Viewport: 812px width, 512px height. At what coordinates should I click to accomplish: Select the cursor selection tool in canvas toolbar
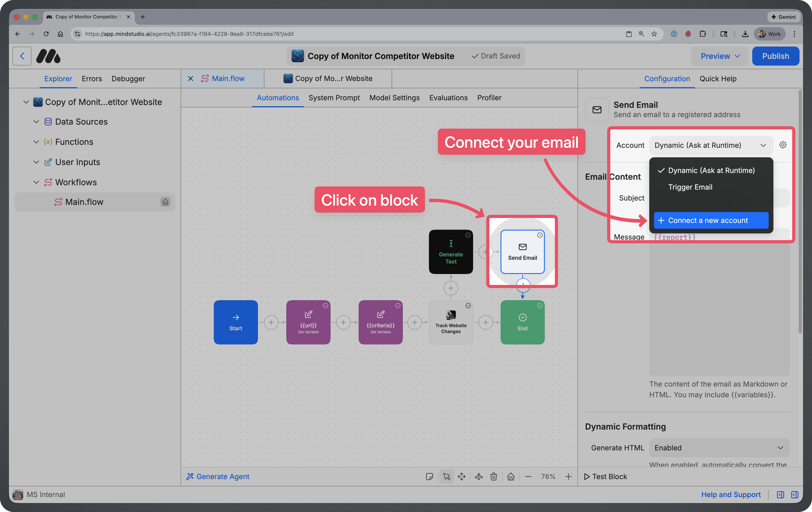click(446, 477)
